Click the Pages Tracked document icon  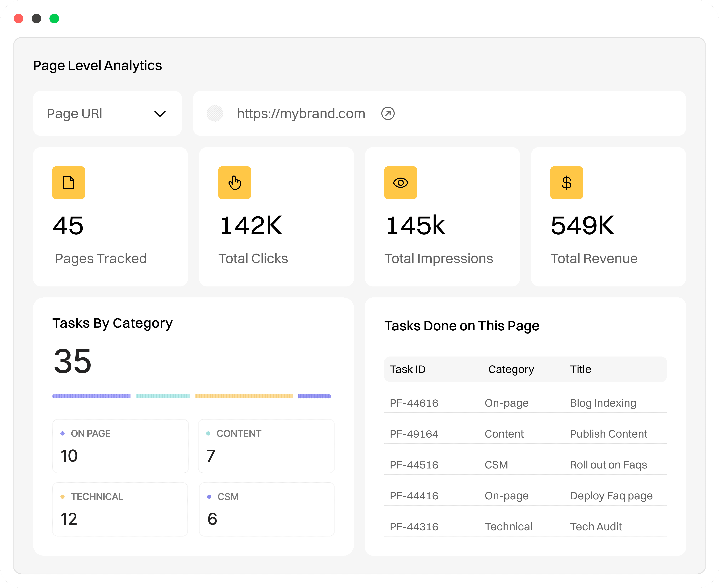tap(68, 183)
